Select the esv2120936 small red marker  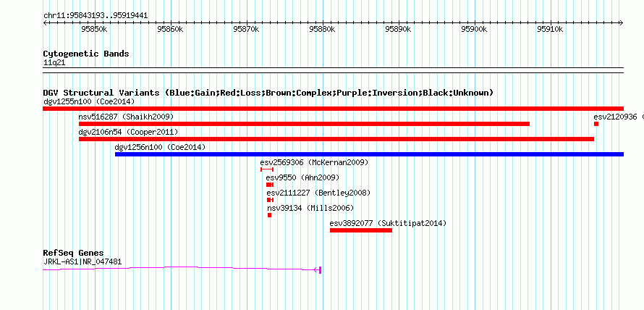[596, 124]
